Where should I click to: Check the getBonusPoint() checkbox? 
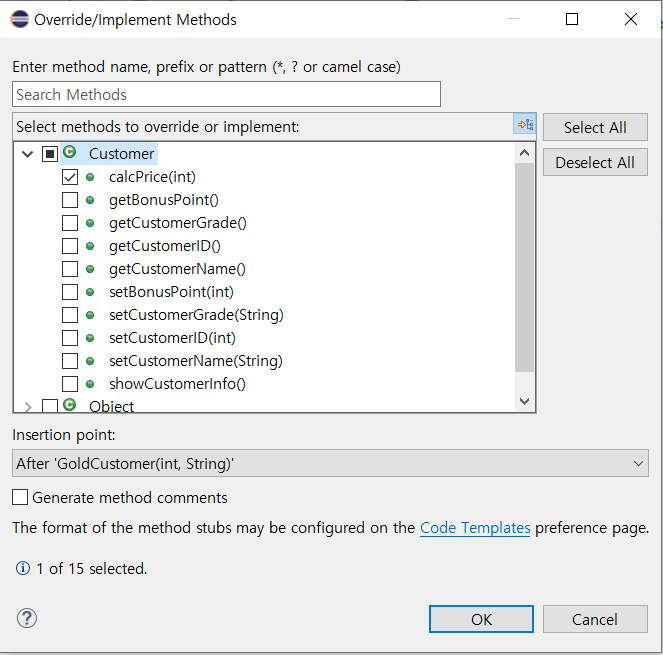70,200
